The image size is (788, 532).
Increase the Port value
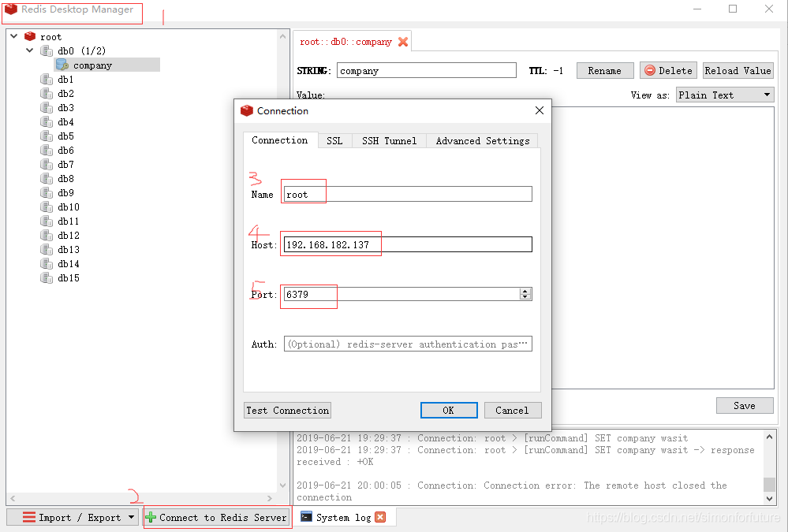525,292
